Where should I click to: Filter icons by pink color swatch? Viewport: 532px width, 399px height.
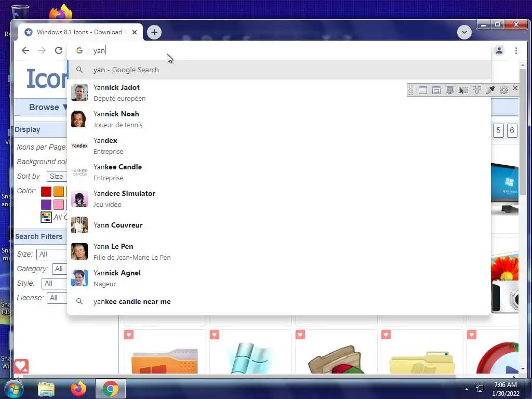point(59,204)
